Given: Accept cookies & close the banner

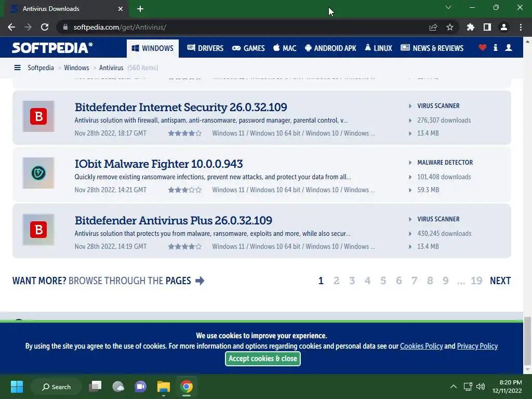Looking at the screenshot, I should pyautogui.click(x=262, y=358).
